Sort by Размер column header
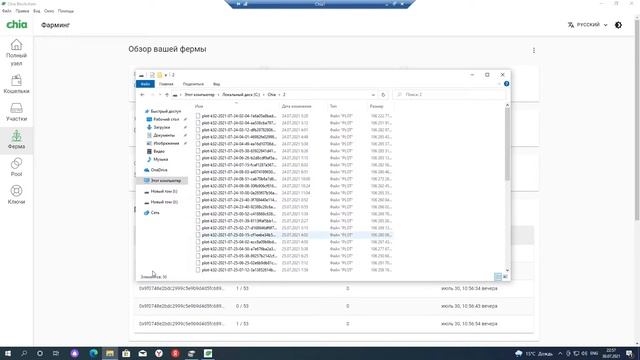The height and width of the screenshot is (360, 640). (x=376, y=106)
